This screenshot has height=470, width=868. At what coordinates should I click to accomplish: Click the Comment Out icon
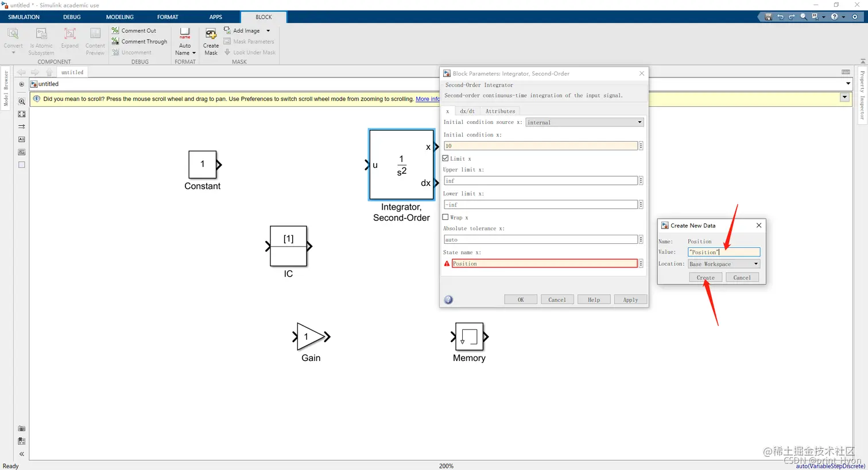pos(115,30)
